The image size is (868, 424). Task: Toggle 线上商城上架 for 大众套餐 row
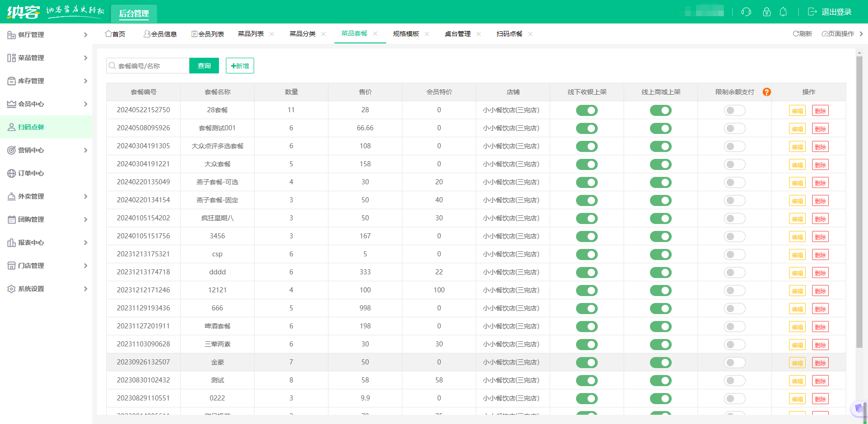[661, 164]
